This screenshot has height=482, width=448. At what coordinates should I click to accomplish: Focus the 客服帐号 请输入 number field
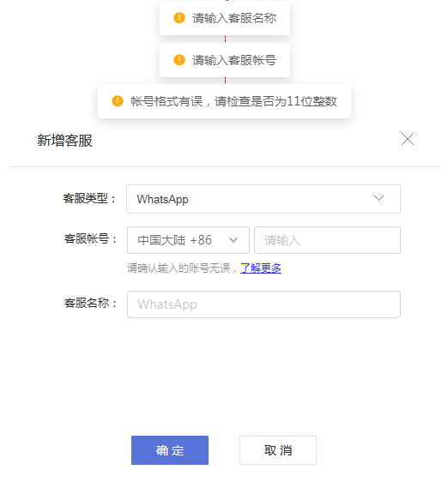point(327,240)
